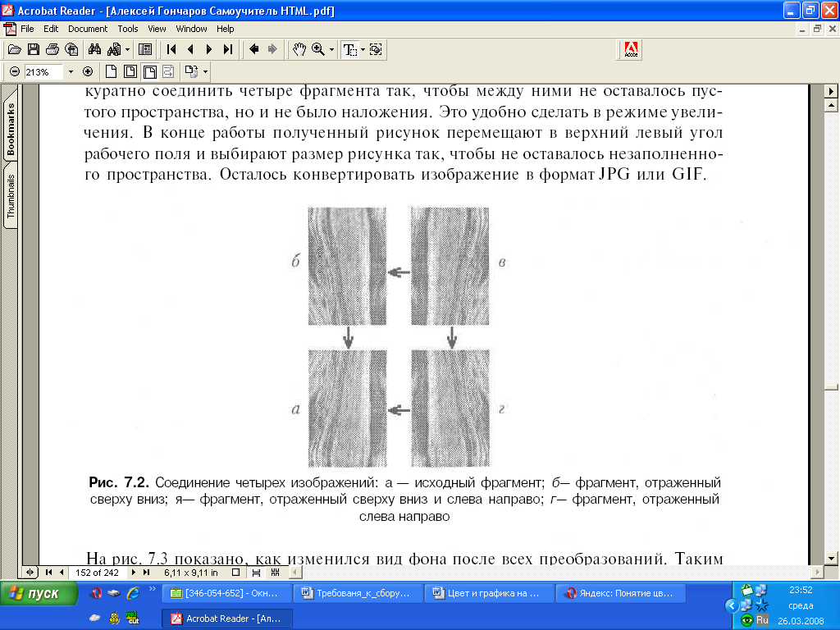Select the Zoom In magnifier tool
The image size is (840, 630).
pyautogui.click(x=318, y=50)
